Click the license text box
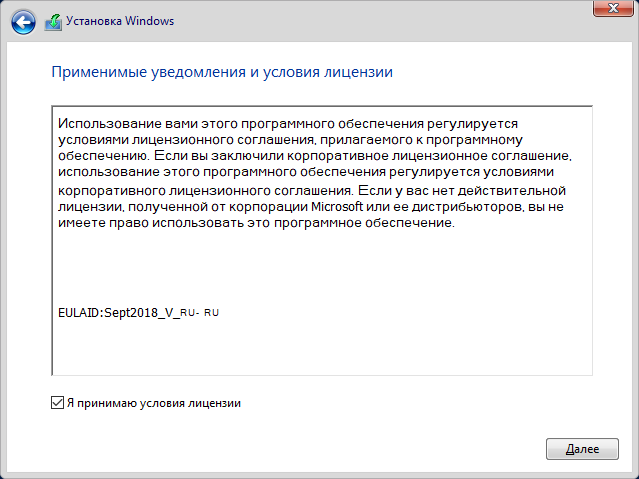The height and width of the screenshot is (479, 639). click(x=322, y=241)
